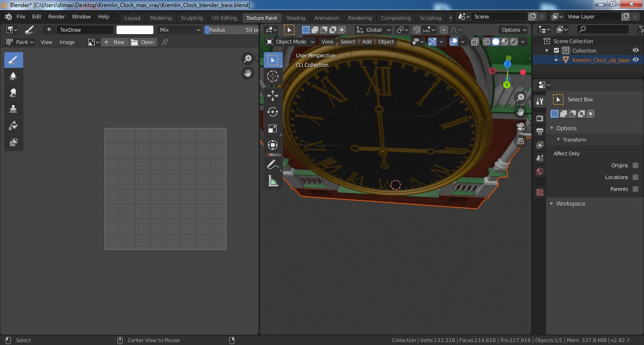Hide Kremlin_Clock_obj_base using its eye icon
This screenshot has width=644, height=345.
(x=636, y=60)
